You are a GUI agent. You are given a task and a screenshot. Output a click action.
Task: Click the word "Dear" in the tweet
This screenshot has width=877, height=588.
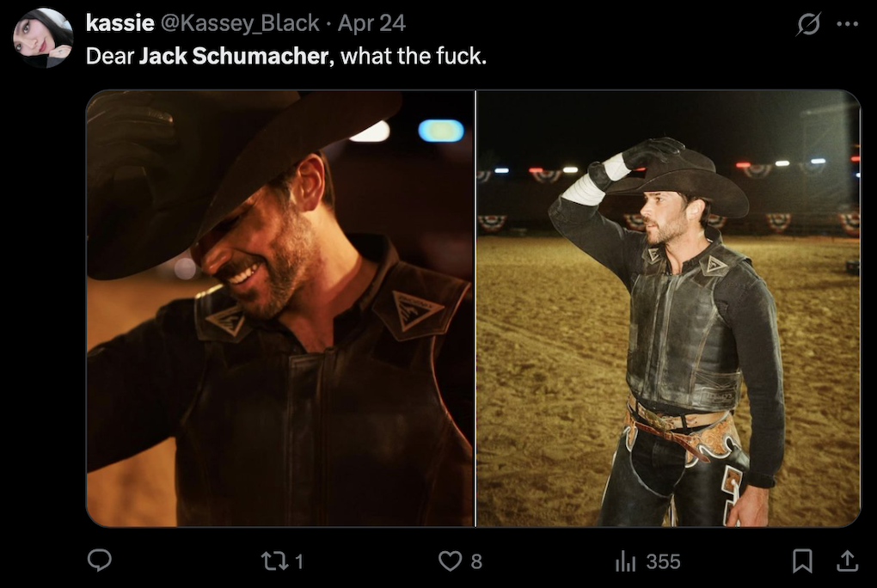click(109, 56)
